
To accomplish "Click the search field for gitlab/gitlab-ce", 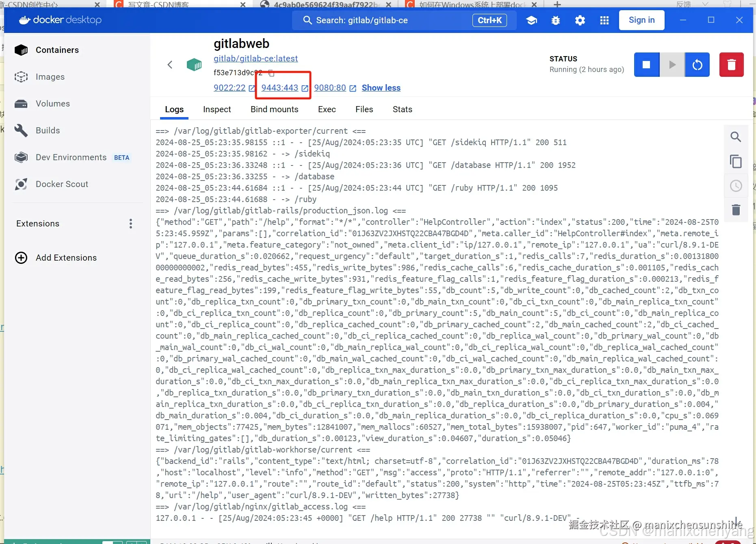I will click(x=404, y=20).
